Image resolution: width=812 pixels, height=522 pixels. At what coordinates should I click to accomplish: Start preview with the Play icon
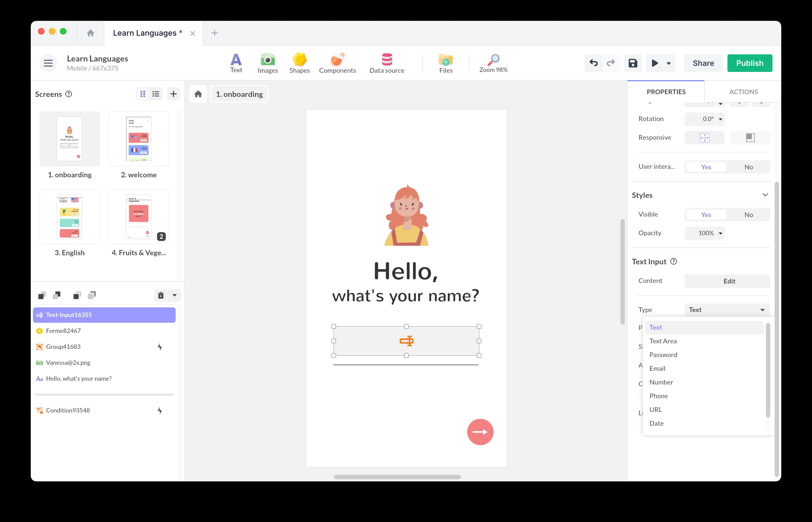[655, 63]
